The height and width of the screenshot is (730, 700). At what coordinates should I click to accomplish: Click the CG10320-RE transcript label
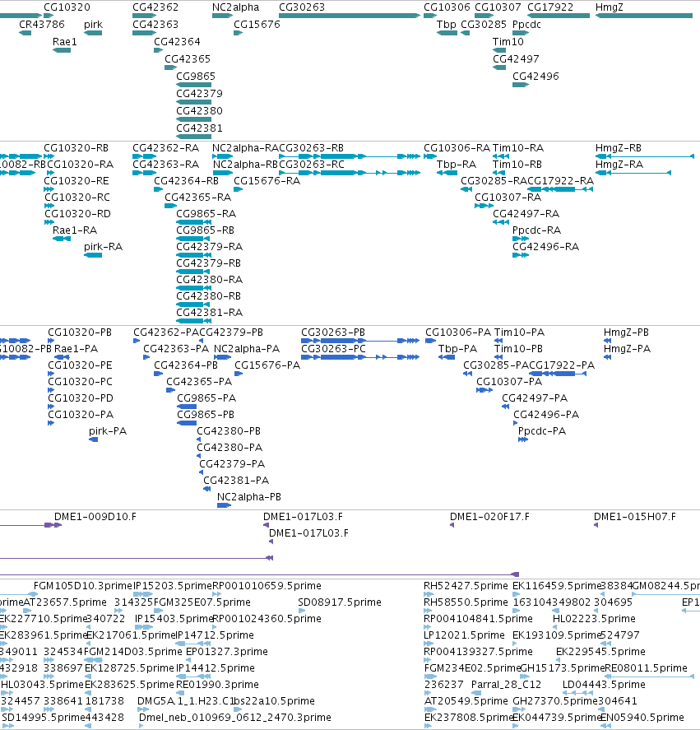(76, 180)
